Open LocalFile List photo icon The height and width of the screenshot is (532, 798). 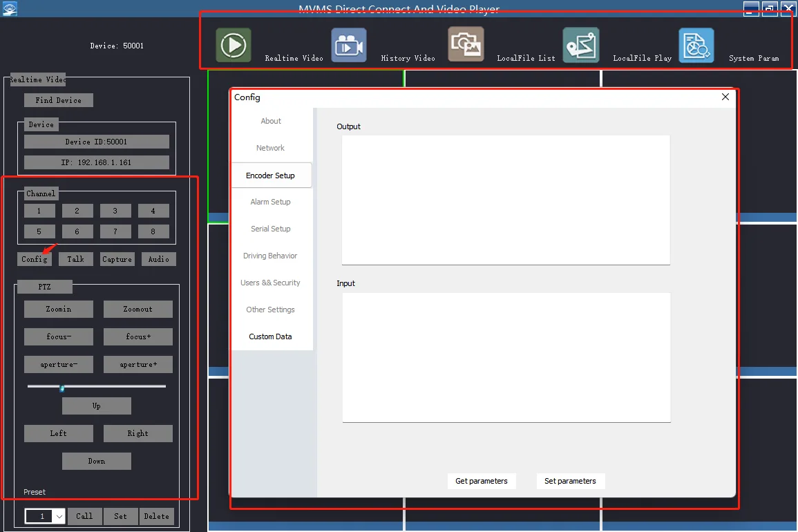pos(466,44)
